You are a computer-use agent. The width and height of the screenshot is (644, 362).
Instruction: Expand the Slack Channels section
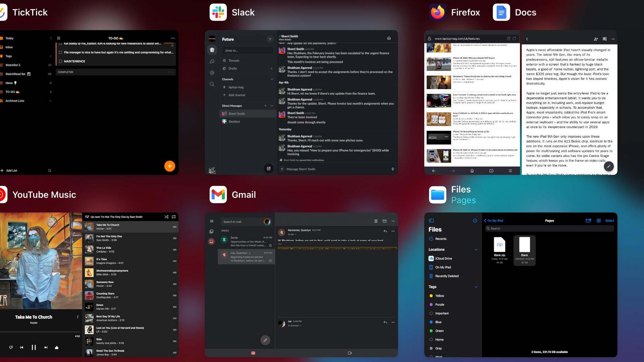click(x=271, y=79)
